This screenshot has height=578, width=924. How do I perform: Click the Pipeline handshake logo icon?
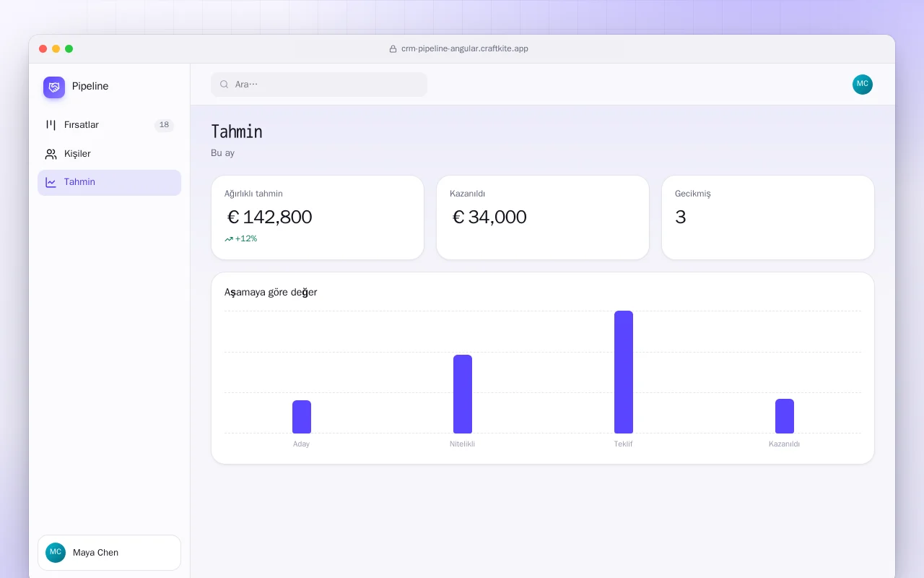tap(54, 87)
